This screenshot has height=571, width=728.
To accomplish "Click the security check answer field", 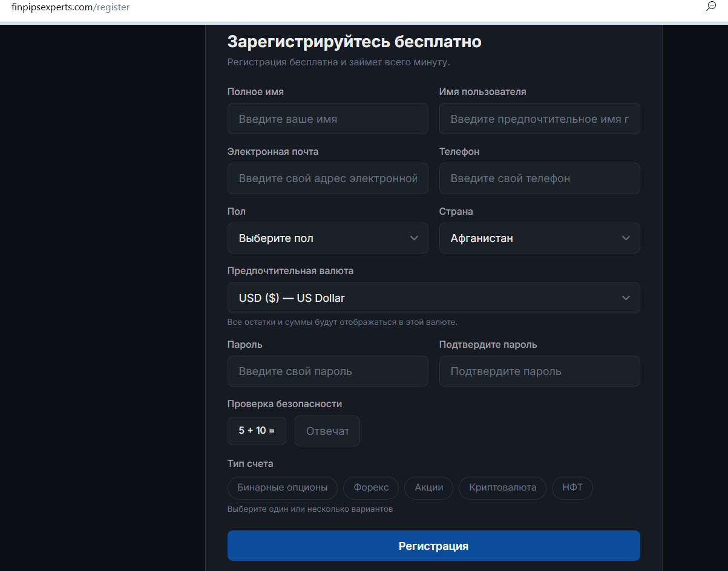I will (x=327, y=431).
